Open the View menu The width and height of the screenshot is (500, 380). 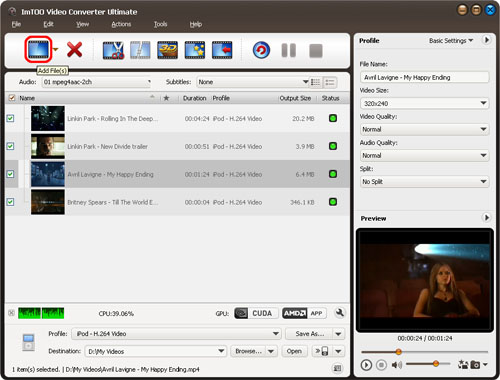[x=82, y=24]
